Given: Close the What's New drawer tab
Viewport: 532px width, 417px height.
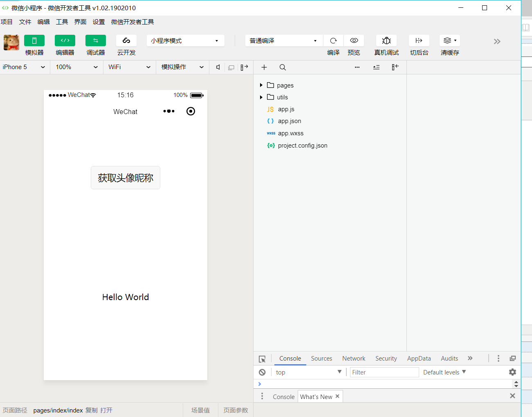Looking at the screenshot, I should [x=337, y=396].
